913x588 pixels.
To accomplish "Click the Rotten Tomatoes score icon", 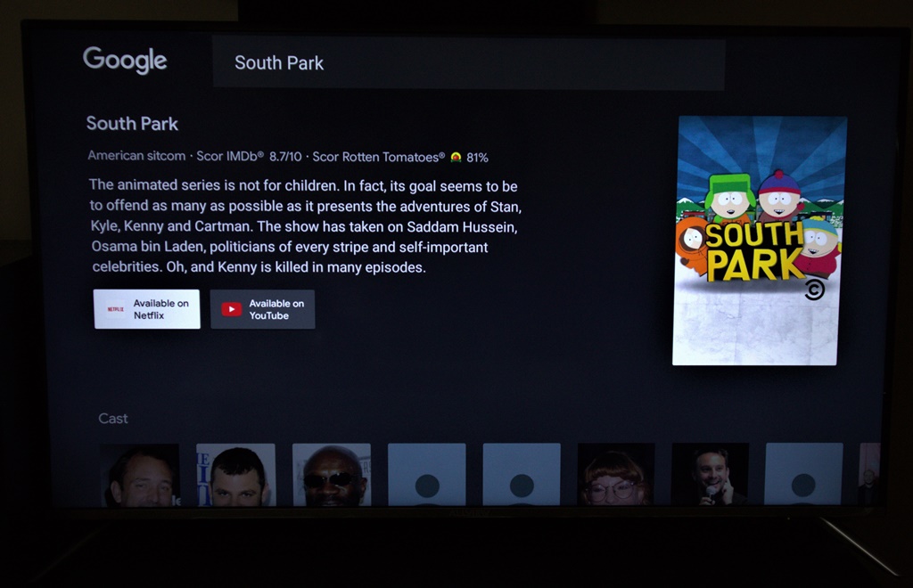I will (456, 157).
